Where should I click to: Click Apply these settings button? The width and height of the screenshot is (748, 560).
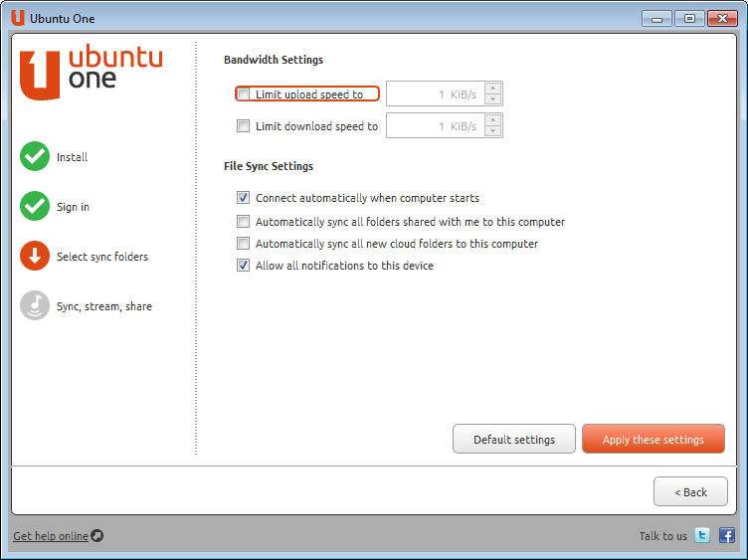pos(654,439)
